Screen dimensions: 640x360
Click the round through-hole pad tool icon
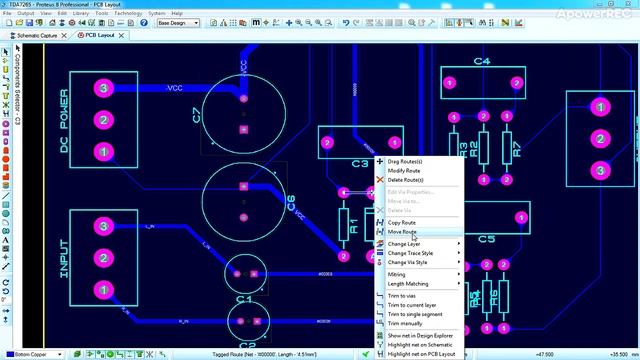6,124
